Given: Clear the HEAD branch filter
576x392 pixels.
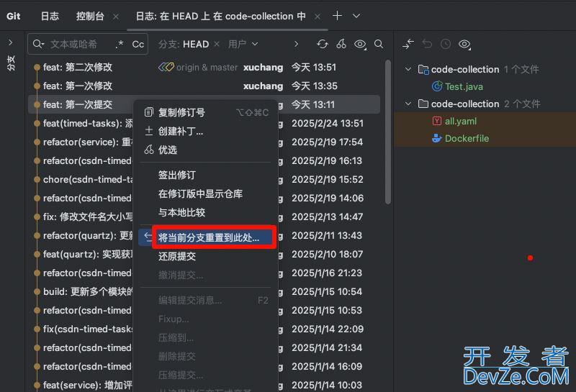Looking at the screenshot, I should coord(217,45).
